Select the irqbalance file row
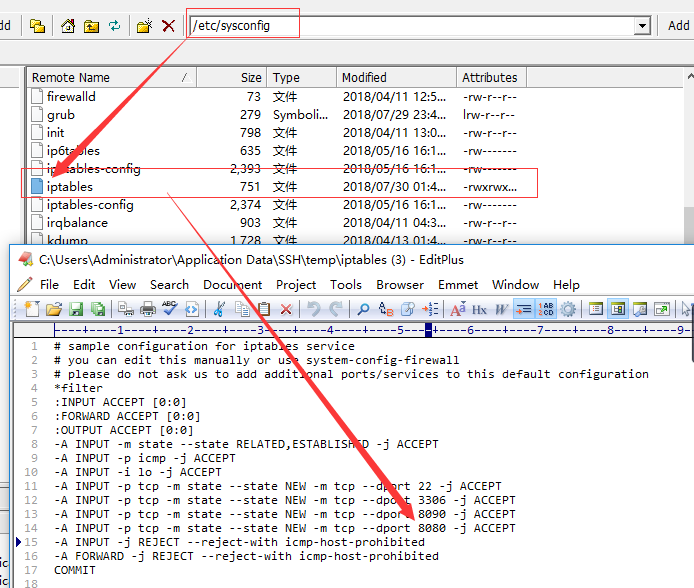The image size is (694, 588). [274, 223]
